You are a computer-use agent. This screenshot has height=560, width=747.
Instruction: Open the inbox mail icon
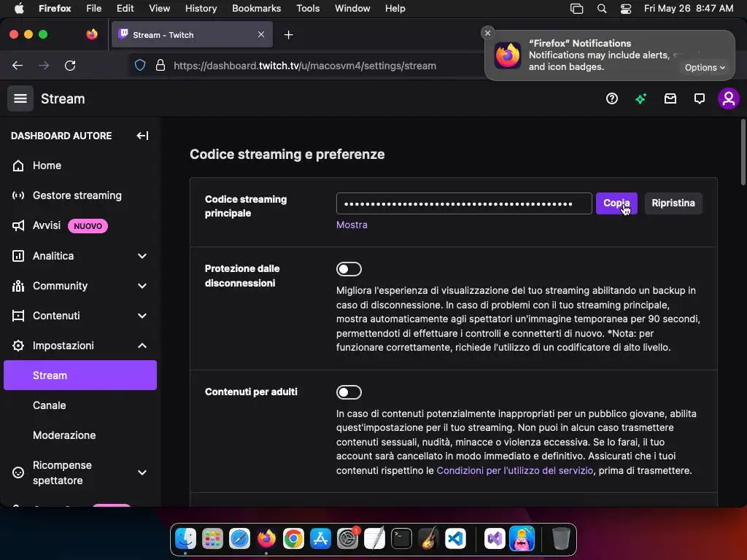click(670, 98)
